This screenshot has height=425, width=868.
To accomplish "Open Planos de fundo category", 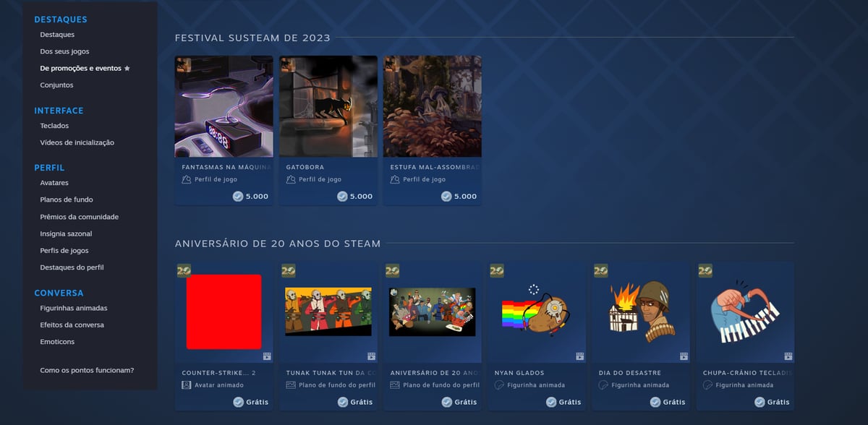I will (x=67, y=199).
